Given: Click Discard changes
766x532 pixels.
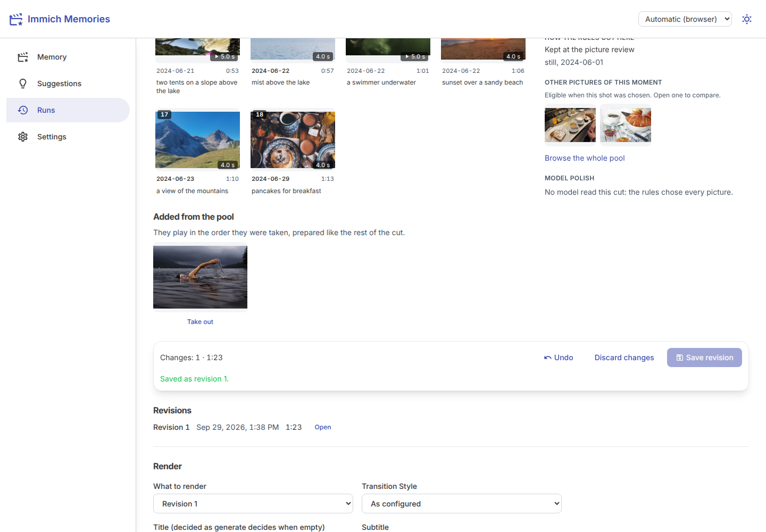Looking at the screenshot, I should (x=624, y=358).
